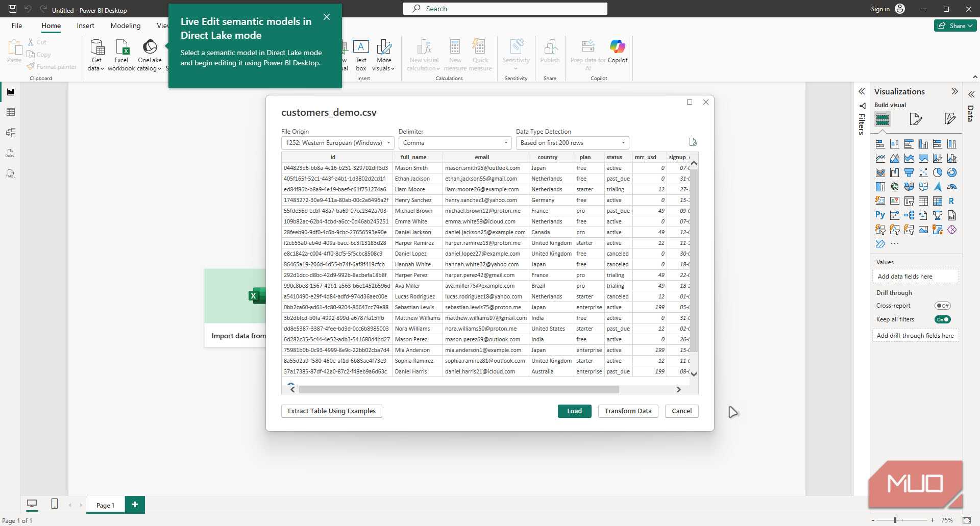Switch to desktop layout icon

tap(32, 504)
